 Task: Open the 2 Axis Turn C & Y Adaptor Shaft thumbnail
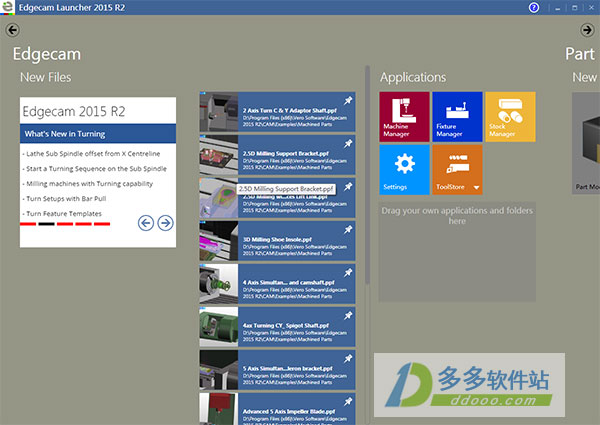tap(218, 112)
